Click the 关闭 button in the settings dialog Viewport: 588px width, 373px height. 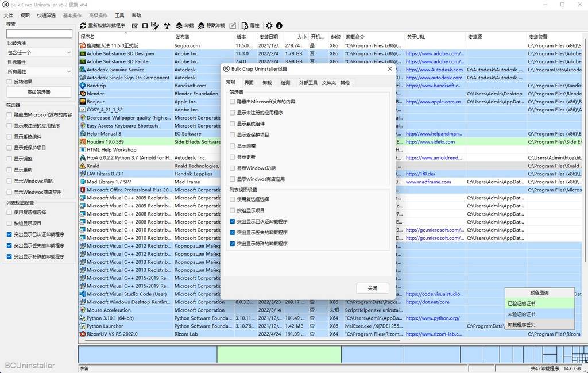(x=372, y=288)
